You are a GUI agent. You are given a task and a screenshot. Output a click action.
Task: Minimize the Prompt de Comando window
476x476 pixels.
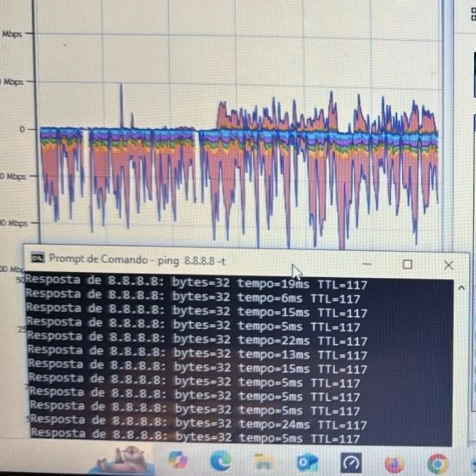(367, 264)
